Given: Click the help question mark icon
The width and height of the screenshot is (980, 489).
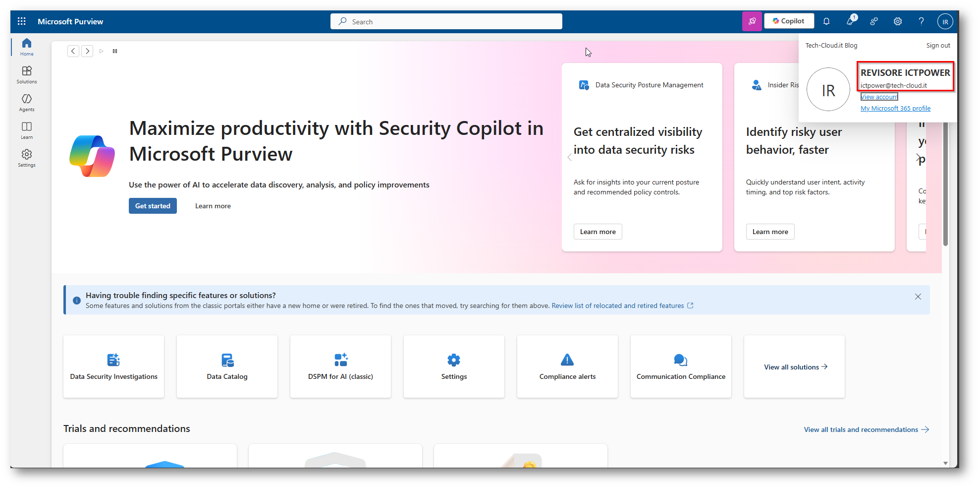Looking at the screenshot, I should 921,21.
